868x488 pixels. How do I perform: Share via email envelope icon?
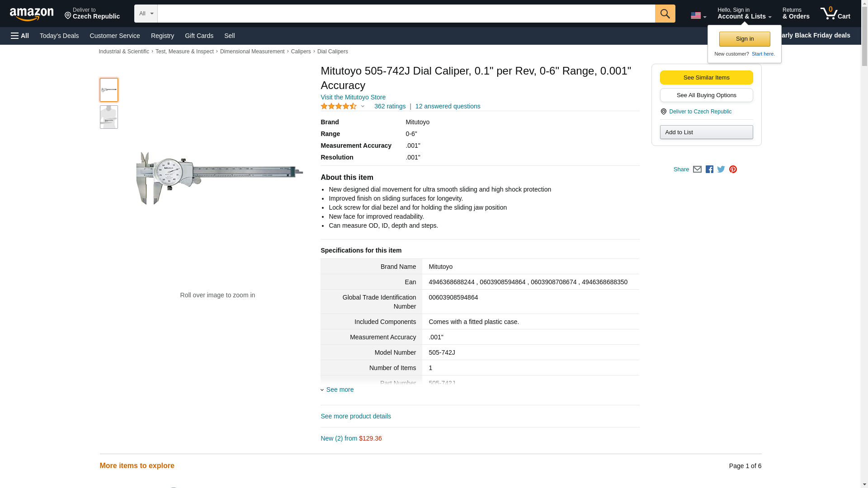coord(697,169)
